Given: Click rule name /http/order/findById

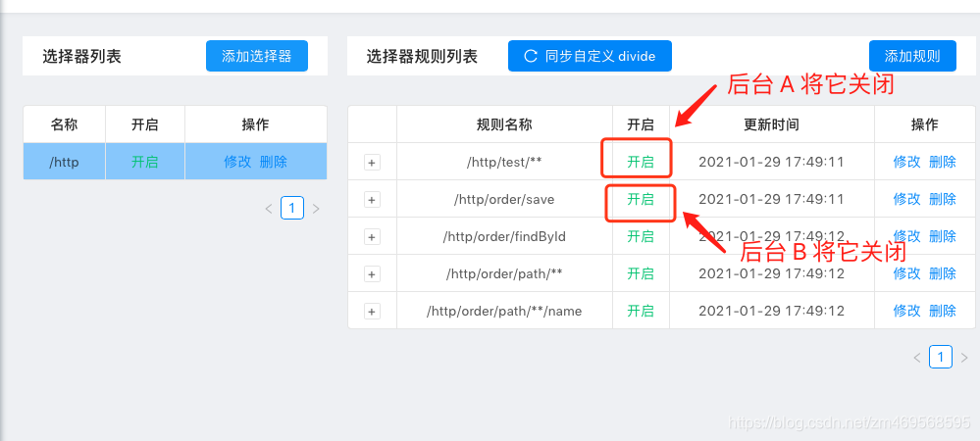Looking at the screenshot, I should tap(504, 236).
